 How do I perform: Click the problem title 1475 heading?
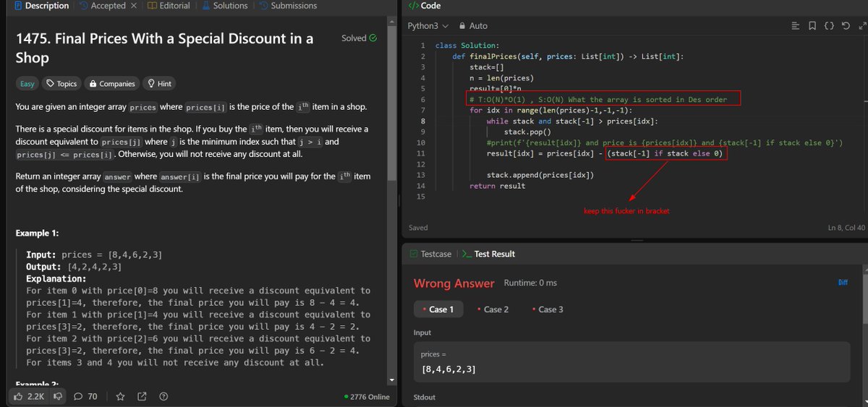pos(164,48)
